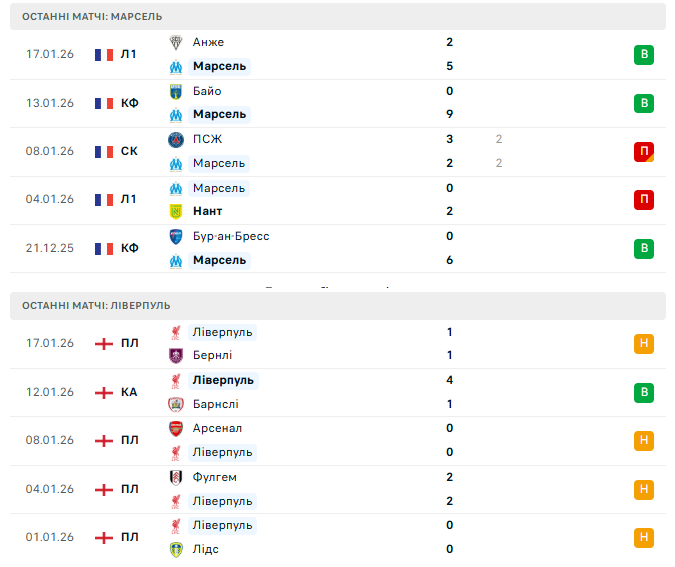Click the Angers club crest icon
The image size is (675, 567).
click(x=177, y=42)
